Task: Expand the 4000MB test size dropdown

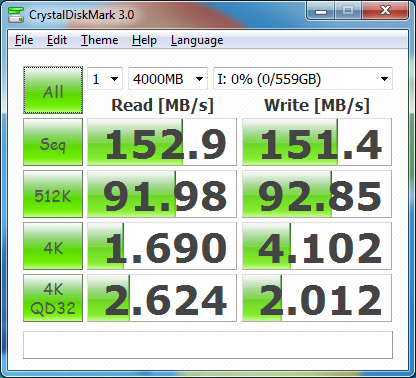Action: click(168, 79)
